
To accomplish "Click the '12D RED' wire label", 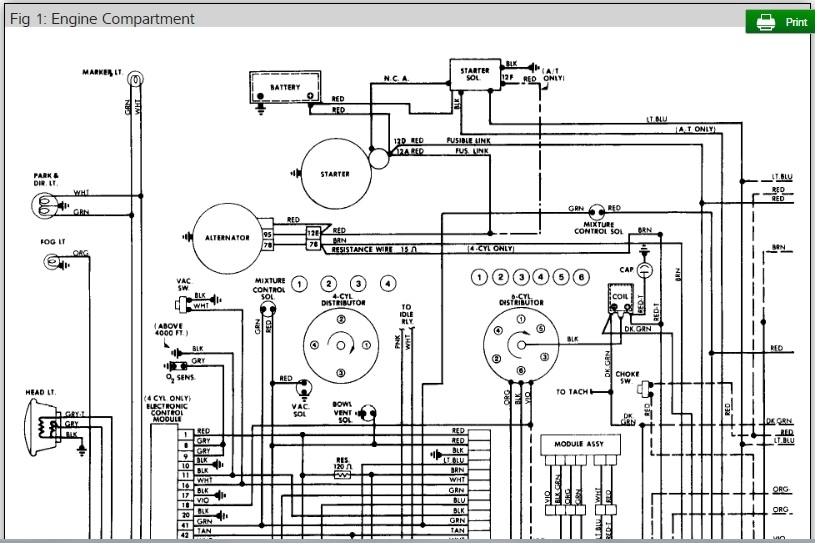I will pyautogui.click(x=409, y=141).
